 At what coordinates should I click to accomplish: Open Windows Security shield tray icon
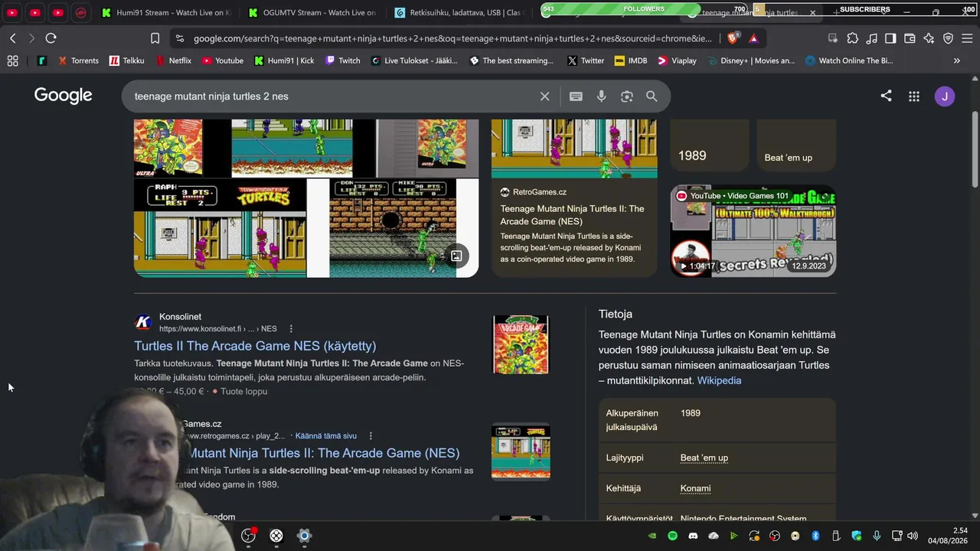point(856,536)
